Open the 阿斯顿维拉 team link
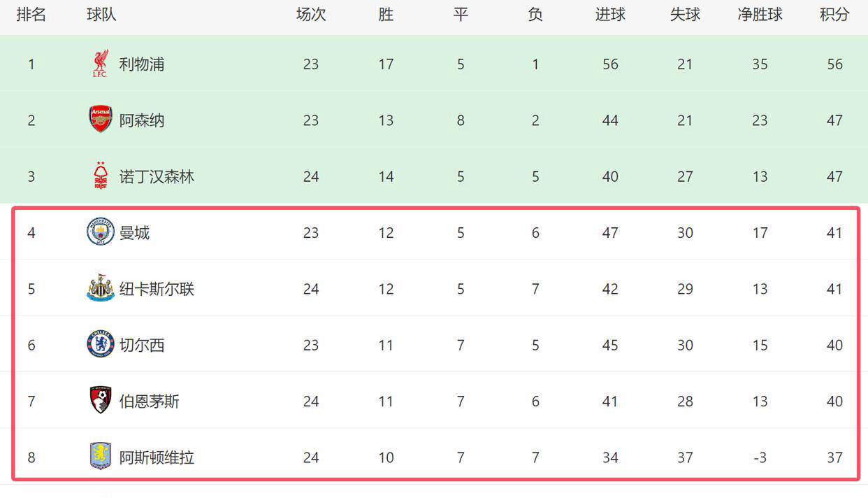 pyautogui.click(x=157, y=457)
